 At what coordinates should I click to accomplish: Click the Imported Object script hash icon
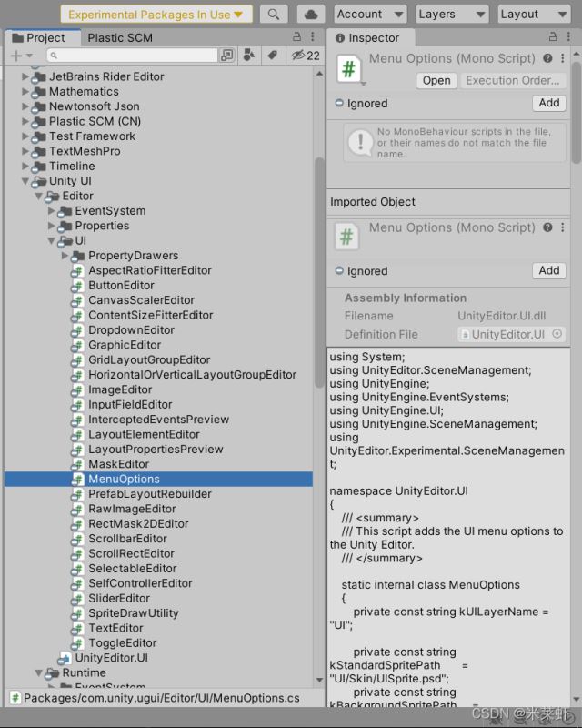tap(346, 237)
